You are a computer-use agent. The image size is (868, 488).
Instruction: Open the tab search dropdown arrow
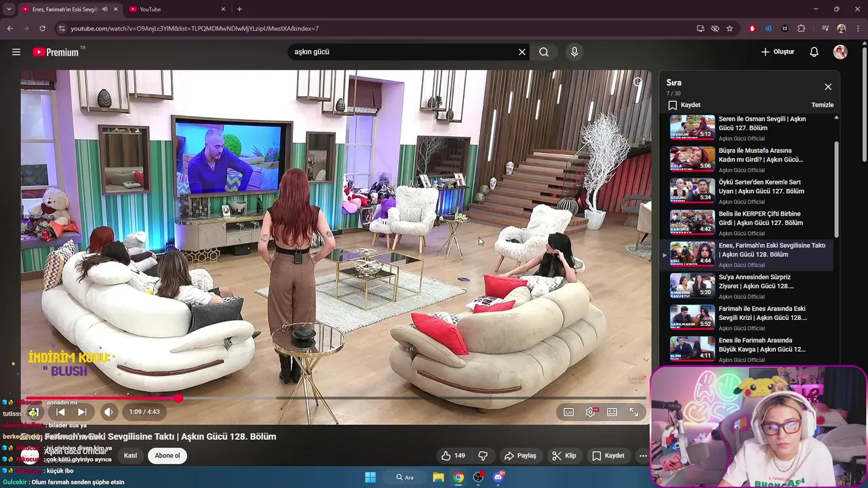pos(9,9)
